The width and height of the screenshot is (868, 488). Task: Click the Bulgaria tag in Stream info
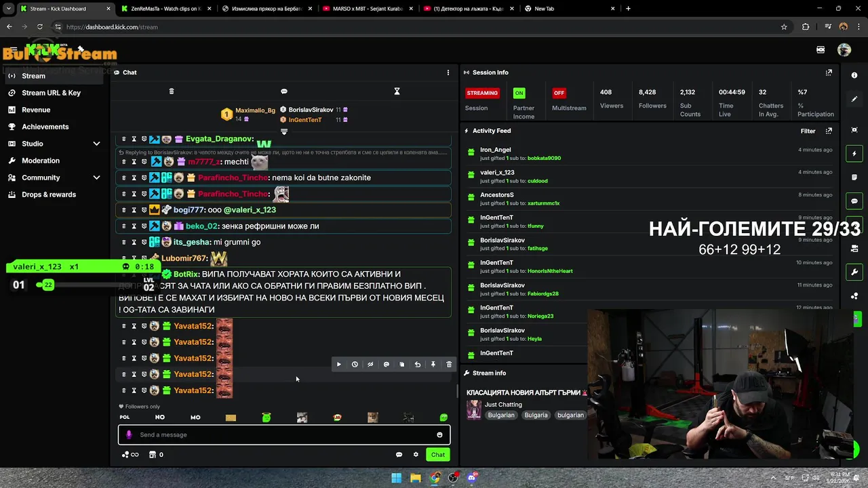pos(536,415)
